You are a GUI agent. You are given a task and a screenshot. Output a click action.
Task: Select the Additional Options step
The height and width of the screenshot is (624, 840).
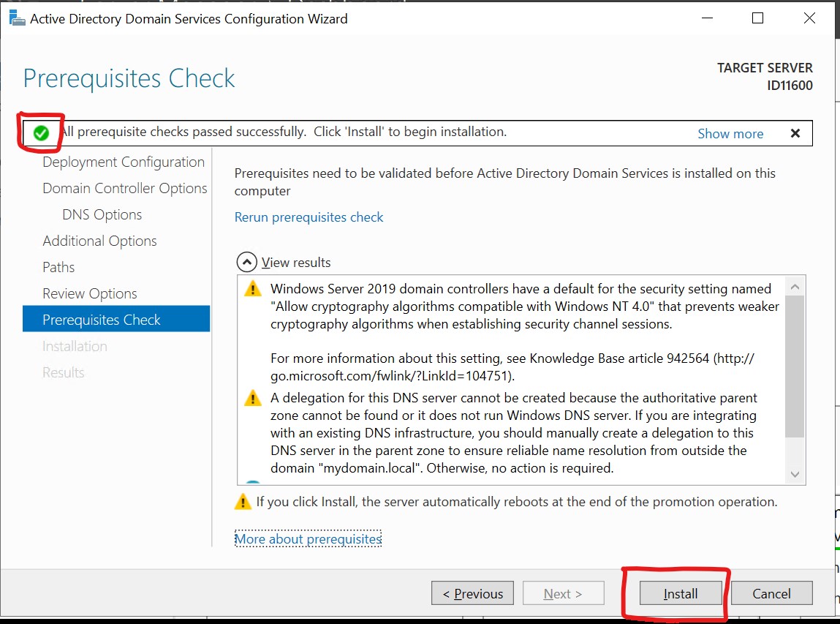[99, 241]
